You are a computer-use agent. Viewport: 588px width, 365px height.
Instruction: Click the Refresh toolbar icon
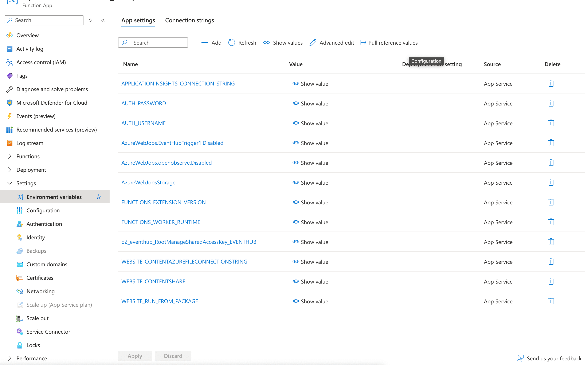(232, 43)
